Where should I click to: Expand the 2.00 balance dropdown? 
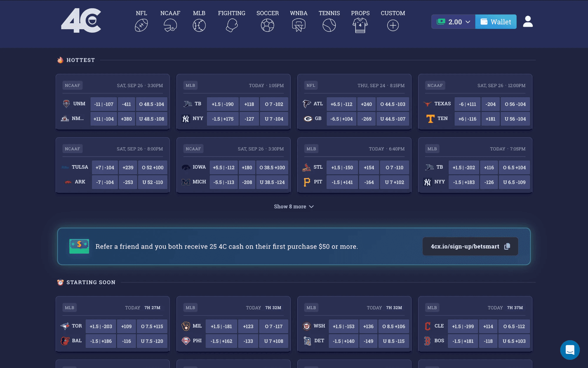coord(453,22)
